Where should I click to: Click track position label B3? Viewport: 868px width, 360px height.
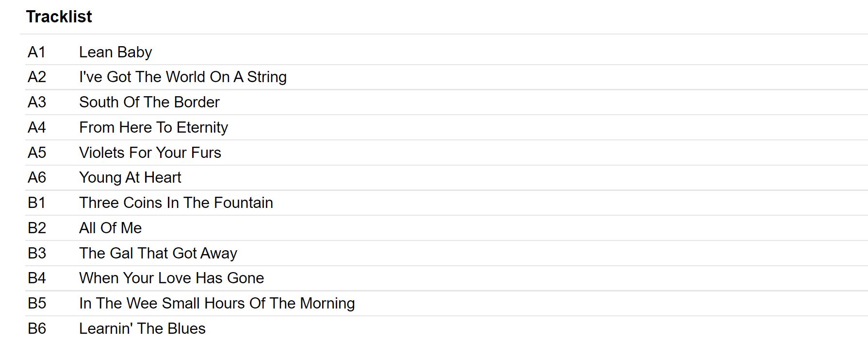(37, 253)
